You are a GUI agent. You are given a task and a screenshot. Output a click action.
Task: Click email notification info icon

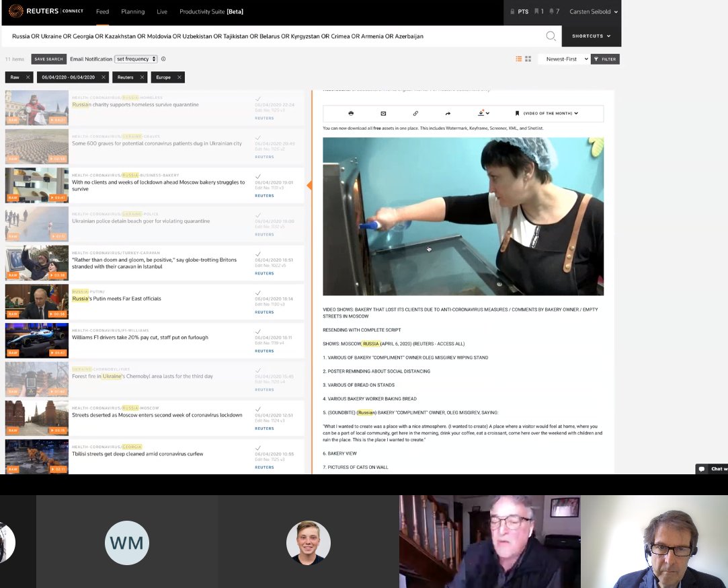coord(163,59)
